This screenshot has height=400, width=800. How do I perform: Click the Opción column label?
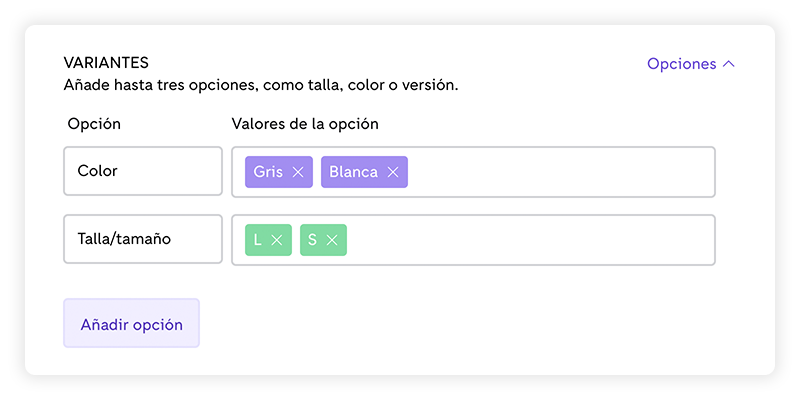tap(94, 124)
